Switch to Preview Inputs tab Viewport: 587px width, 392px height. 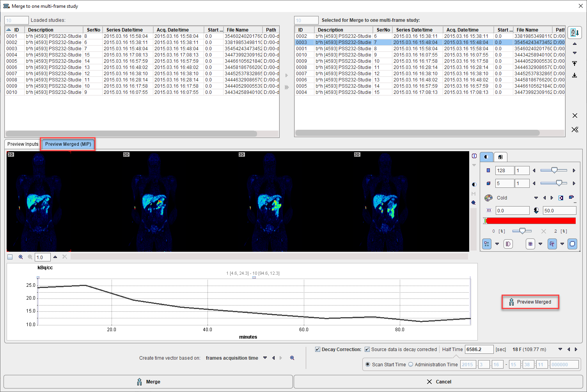click(23, 144)
